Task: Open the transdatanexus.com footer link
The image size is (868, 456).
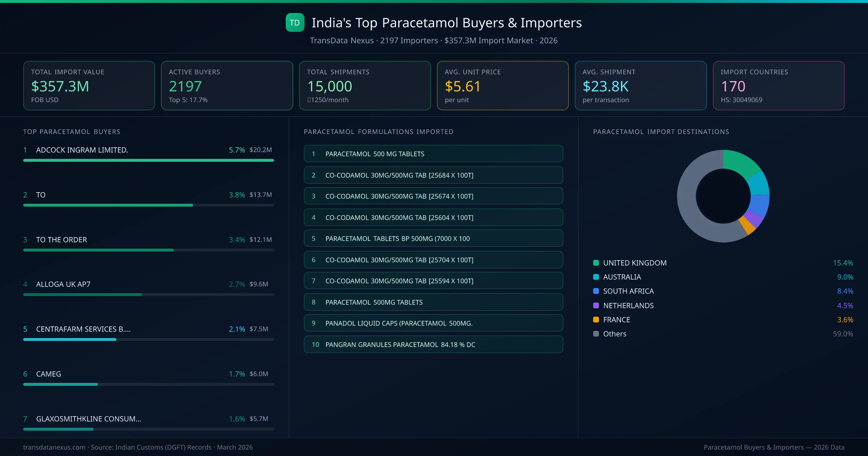Action: 53,447
